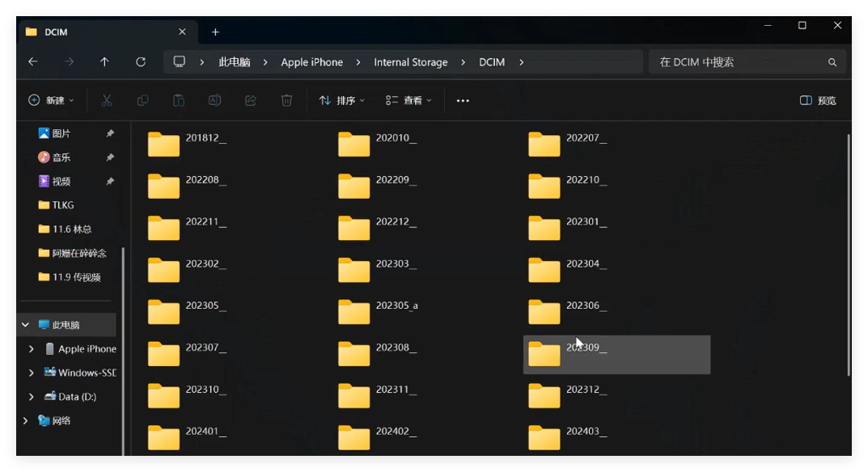Rename the selected folder via toolbar icon
868x472 pixels.
click(214, 99)
